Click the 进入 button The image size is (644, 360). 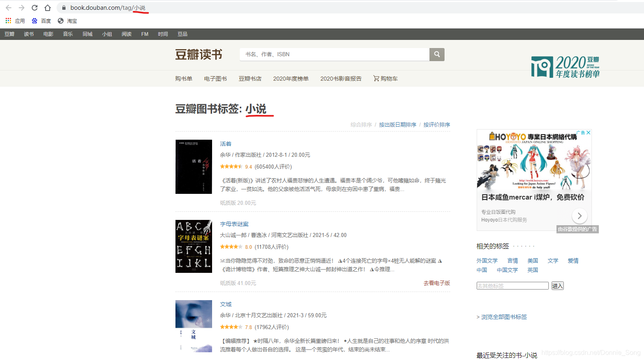557,286
